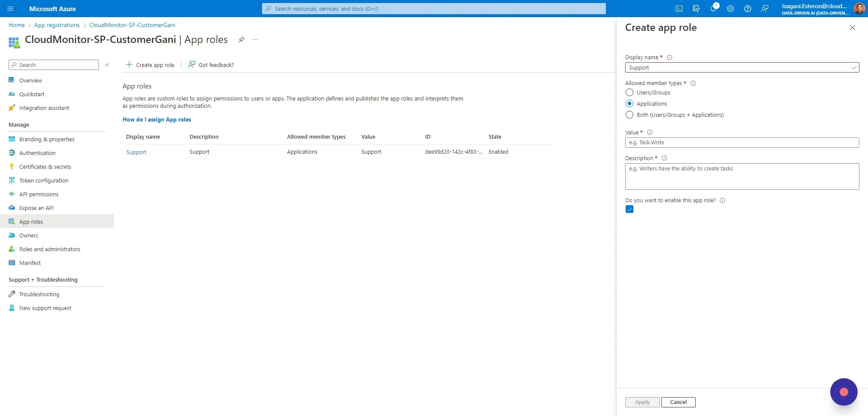Focus the Value input field
Viewport: 868px width, 416px height.
tap(742, 143)
